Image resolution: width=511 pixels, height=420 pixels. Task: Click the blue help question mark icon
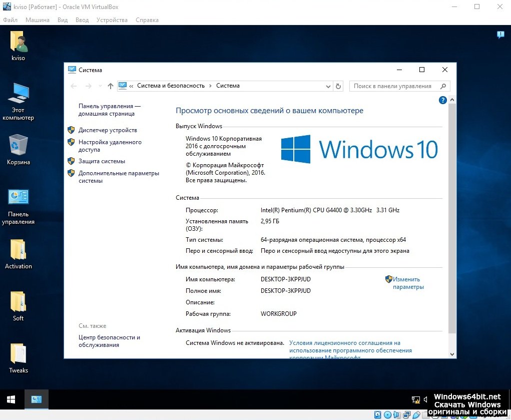click(x=442, y=100)
